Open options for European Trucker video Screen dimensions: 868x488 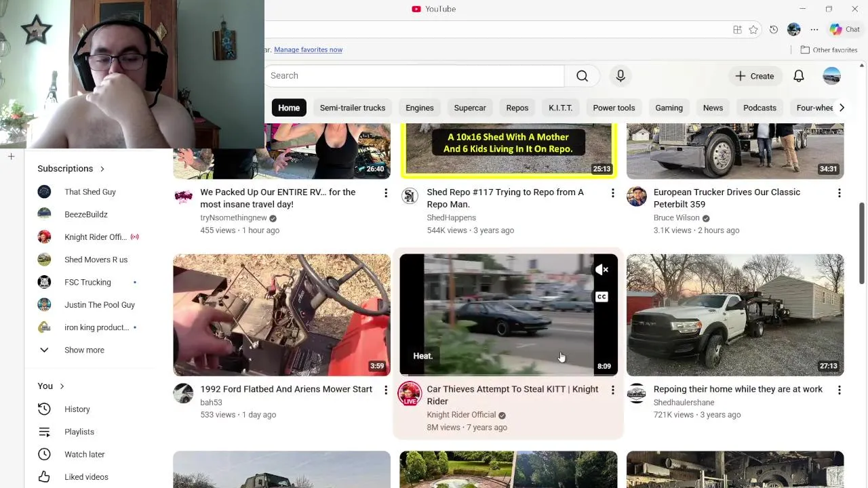839,193
